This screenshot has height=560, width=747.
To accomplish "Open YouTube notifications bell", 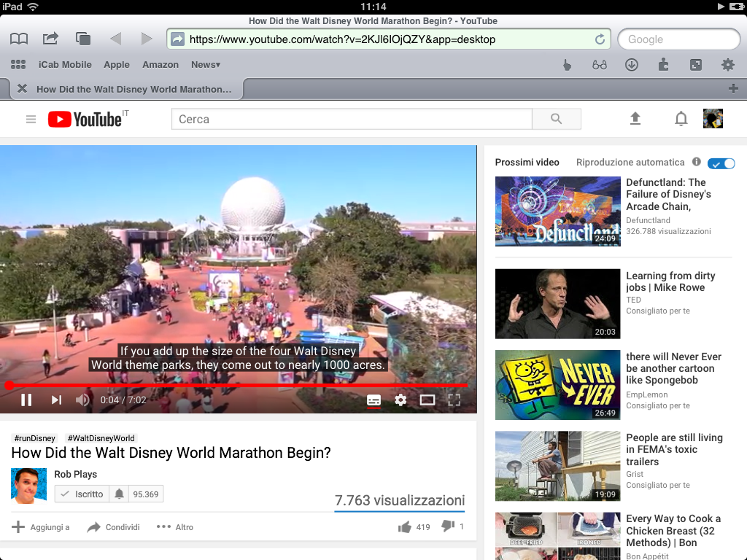I will point(681,119).
